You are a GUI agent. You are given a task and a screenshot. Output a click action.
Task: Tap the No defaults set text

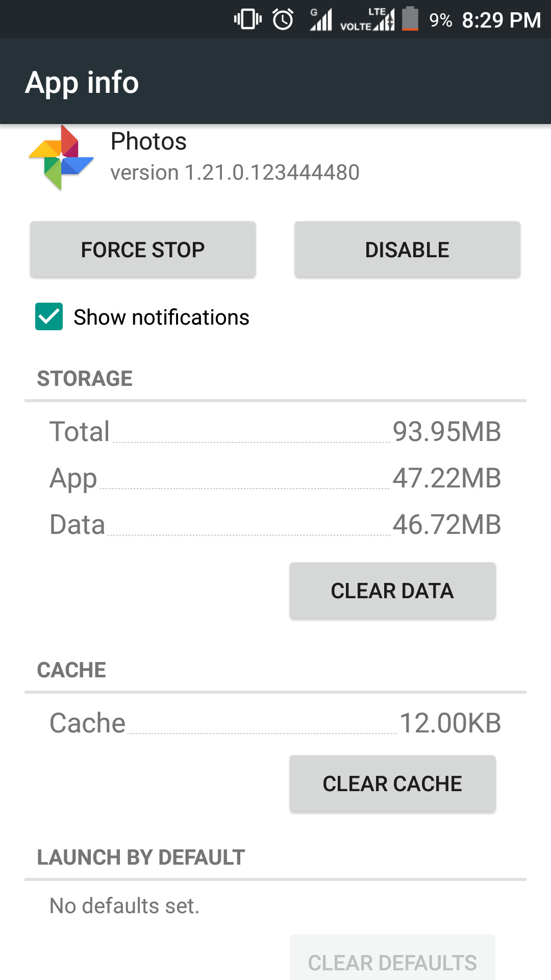tap(124, 906)
